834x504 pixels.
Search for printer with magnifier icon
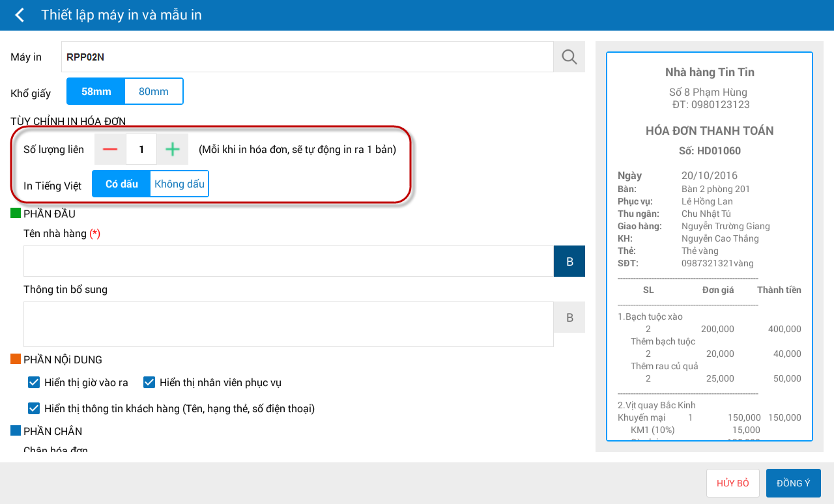click(x=569, y=57)
